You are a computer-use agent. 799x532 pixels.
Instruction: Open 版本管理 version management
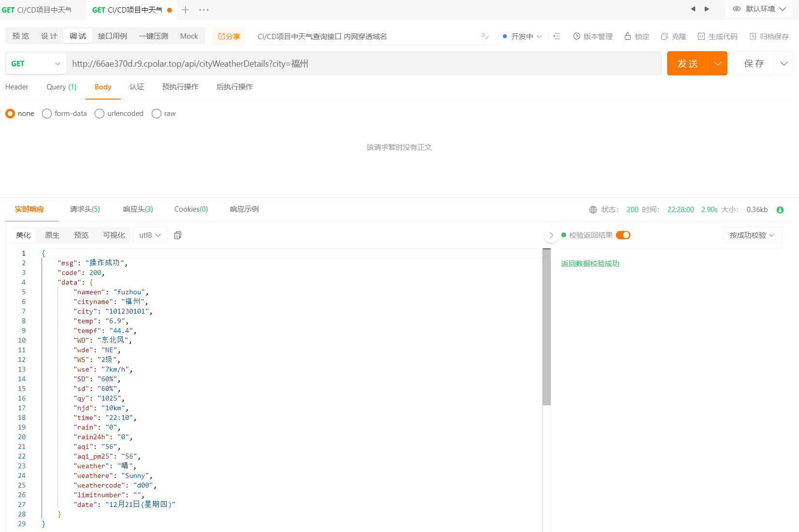point(593,36)
